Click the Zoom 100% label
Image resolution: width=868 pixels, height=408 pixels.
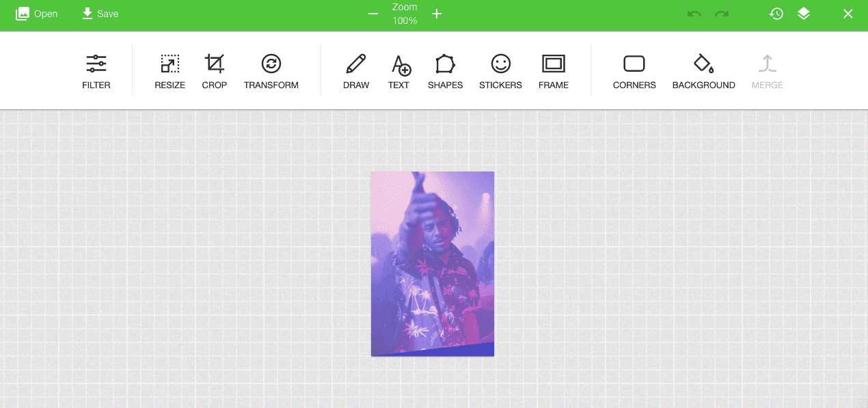[x=405, y=14]
